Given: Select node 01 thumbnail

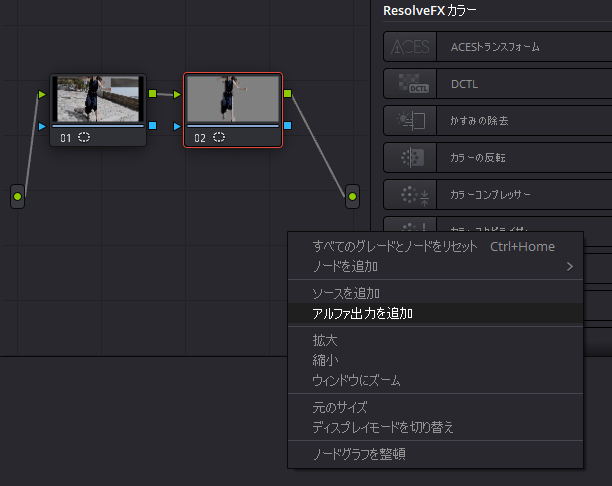Looking at the screenshot, I should pos(98,99).
